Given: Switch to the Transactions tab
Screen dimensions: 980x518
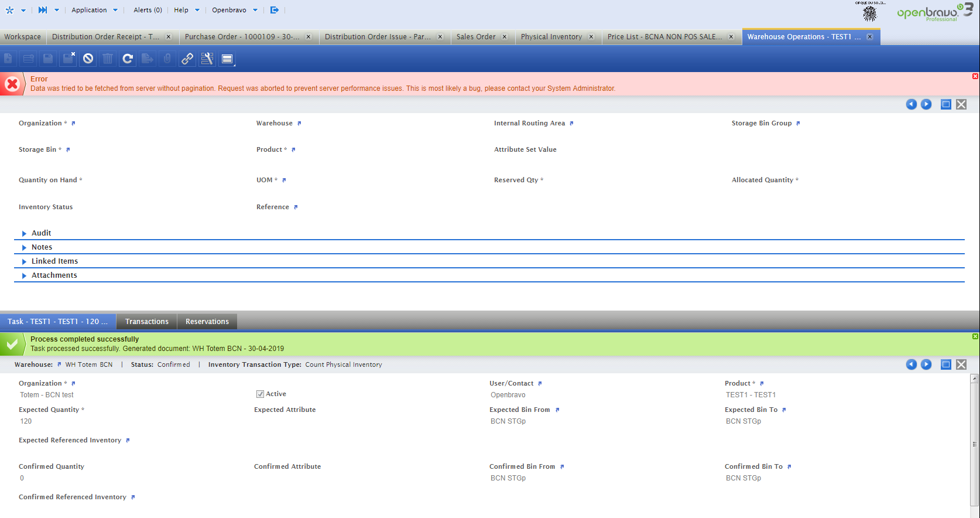Looking at the screenshot, I should coord(146,322).
